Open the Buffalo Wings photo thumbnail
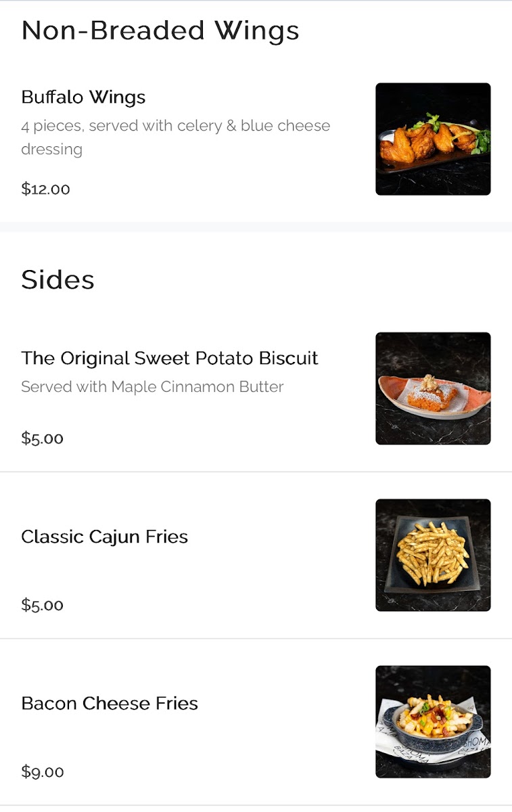Viewport: 512px width, 812px height. pos(433,139)
